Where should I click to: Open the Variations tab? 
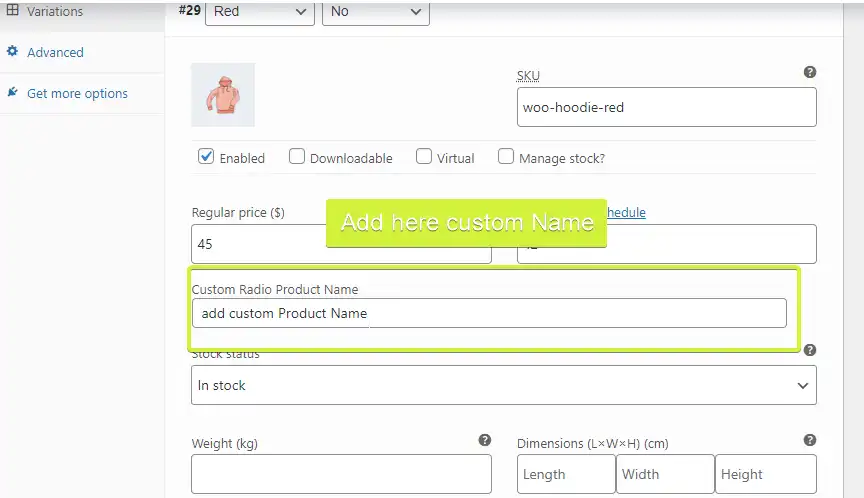click(55, 11)
